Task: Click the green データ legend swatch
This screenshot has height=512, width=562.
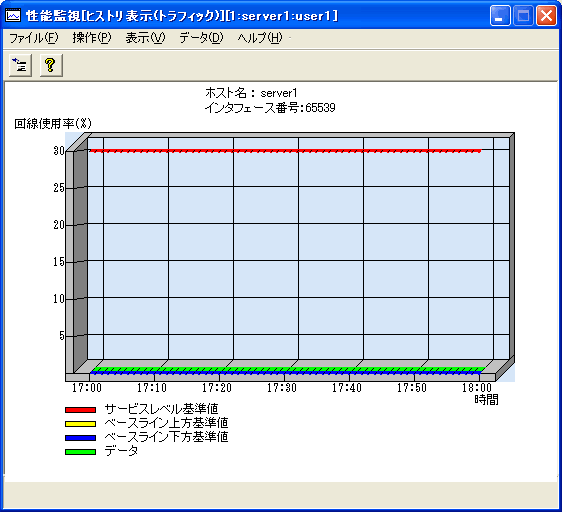Action: (x=81, y=452)
